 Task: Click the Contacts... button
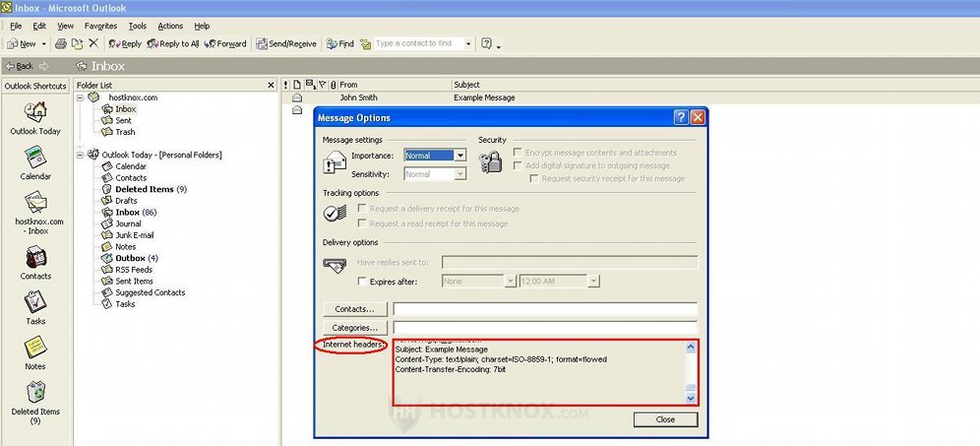(x=355, y=309)
